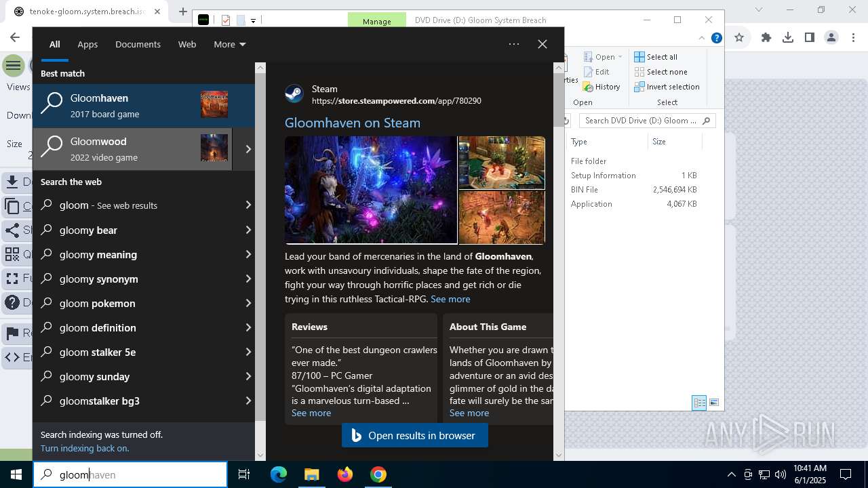Expand 'gloom pokemon' suggestion chevron
This screenshot has width=868, height=488.
point(248,303)
